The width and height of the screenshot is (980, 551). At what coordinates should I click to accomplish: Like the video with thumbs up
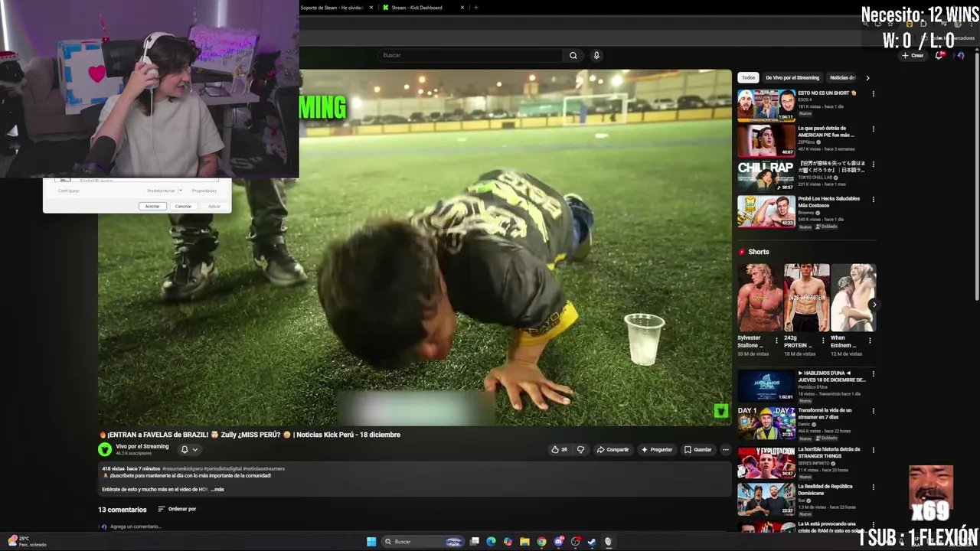click(560, 449)
